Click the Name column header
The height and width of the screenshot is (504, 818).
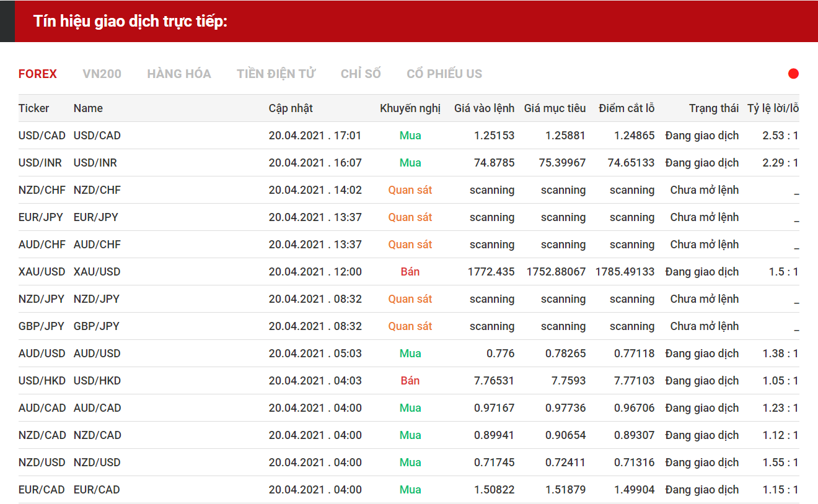point(88,108)
